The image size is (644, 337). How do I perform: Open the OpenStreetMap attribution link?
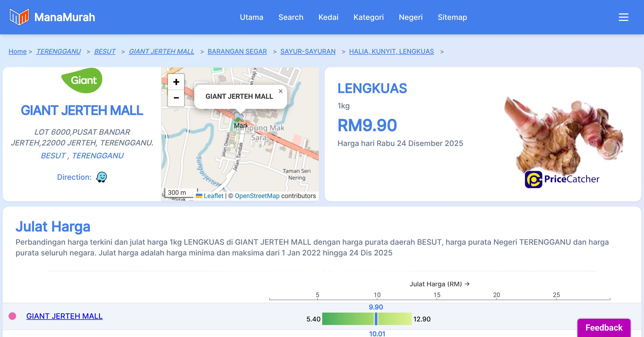coord(257,196)
